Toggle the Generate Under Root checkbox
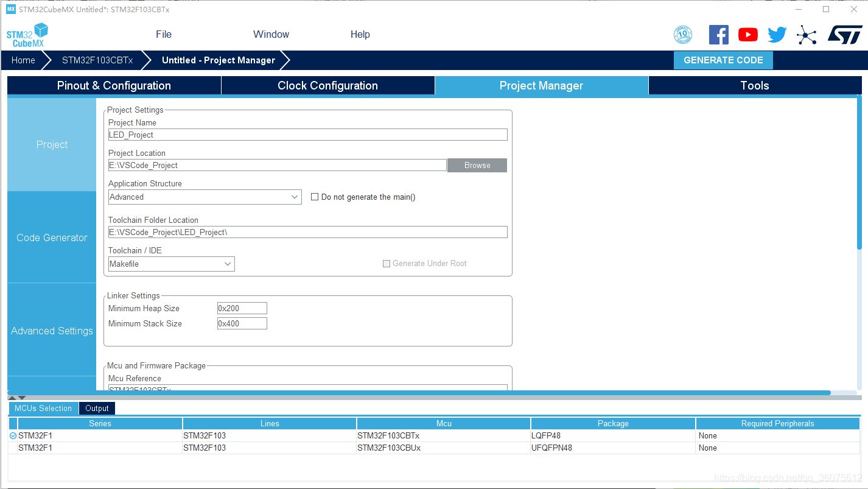The width and height of the screenshot is (868, 489). pos(386,264)
